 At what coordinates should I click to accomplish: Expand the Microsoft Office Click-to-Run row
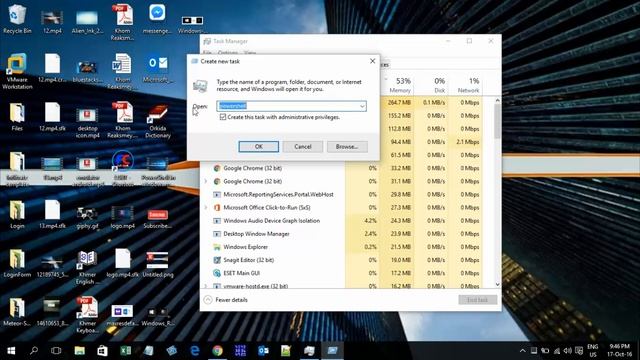coord(206,207)
